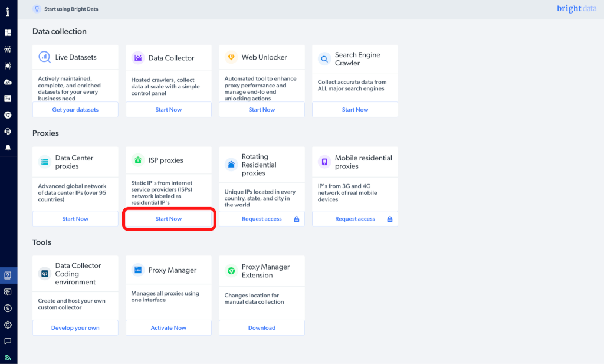Click Activate Now under Proxy Manager

click(169, 328)
